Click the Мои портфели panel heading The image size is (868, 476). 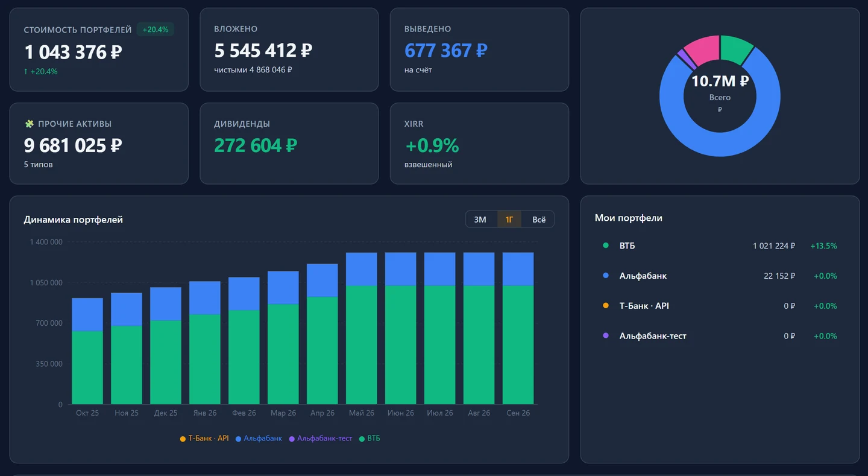click(629, 218)
